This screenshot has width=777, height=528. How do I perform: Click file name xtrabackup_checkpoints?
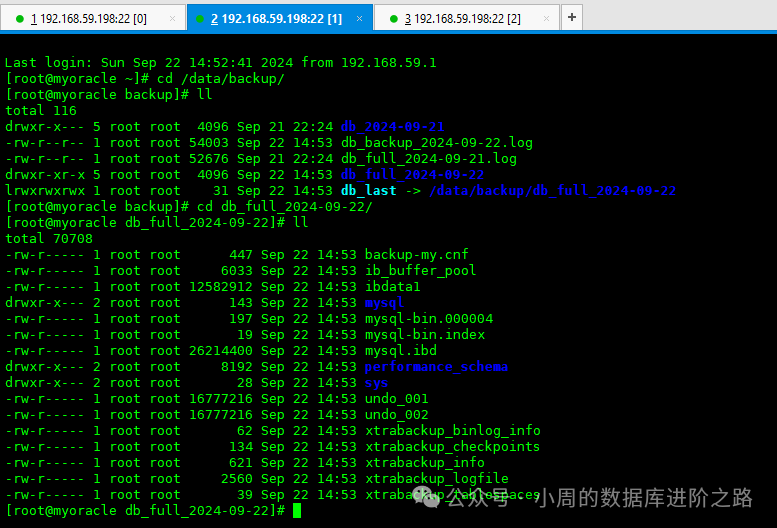pos(452,447)
